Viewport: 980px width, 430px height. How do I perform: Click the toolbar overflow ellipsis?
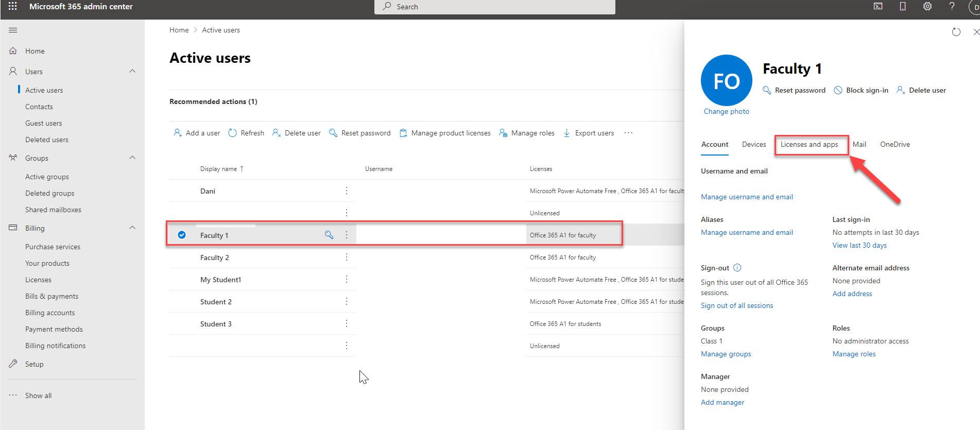[x=628, y=133]
